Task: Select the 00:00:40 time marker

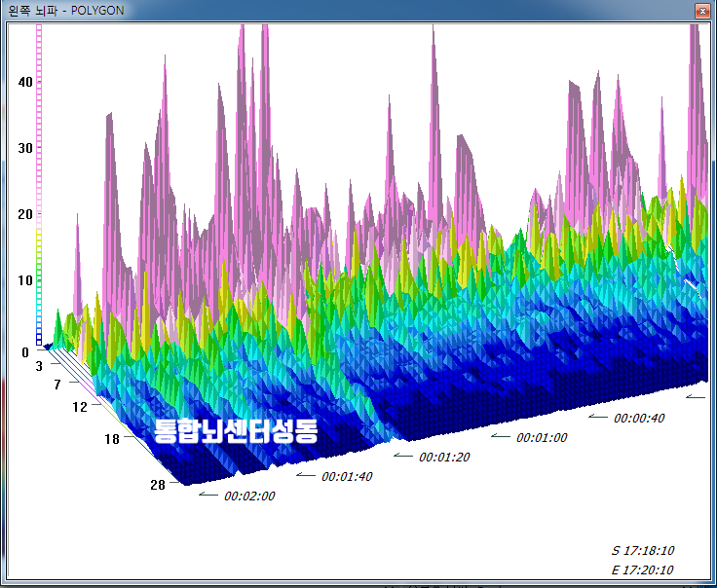Action: pyautogui.click(x=639, y=418)
